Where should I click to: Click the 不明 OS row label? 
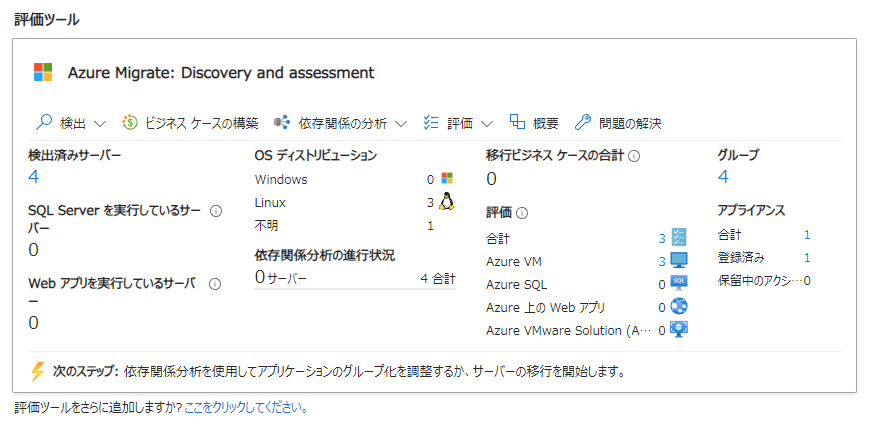[266, 226]
